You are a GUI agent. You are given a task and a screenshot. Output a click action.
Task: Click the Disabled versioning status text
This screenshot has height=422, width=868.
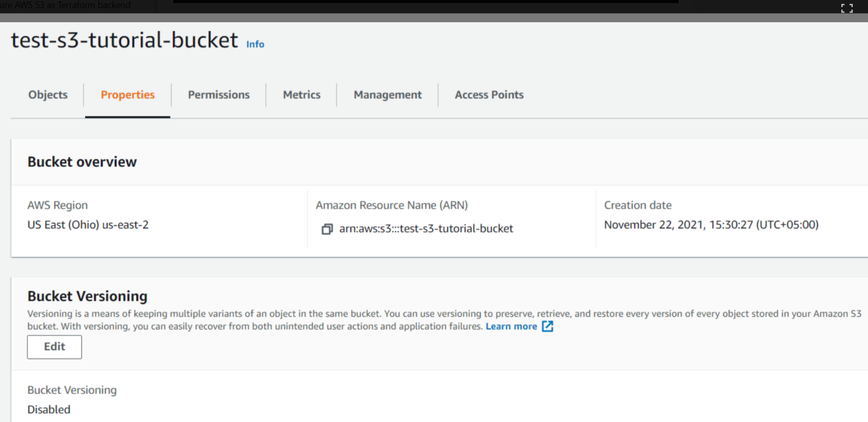[49, 409]
